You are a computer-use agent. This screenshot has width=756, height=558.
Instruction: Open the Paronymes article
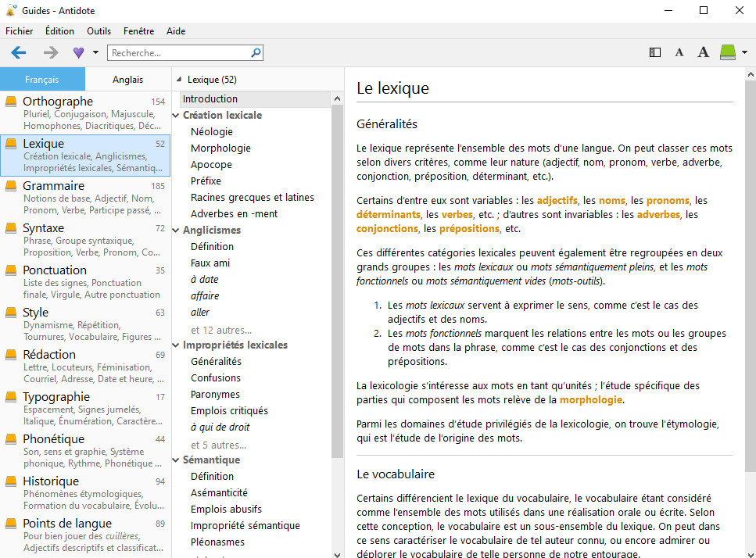[215, 394]
